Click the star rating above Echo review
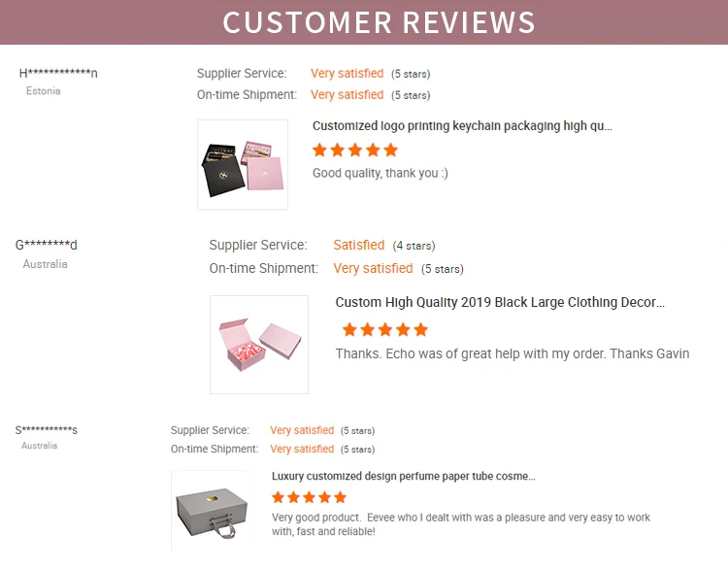728x570 pixels. coord(385,330)
